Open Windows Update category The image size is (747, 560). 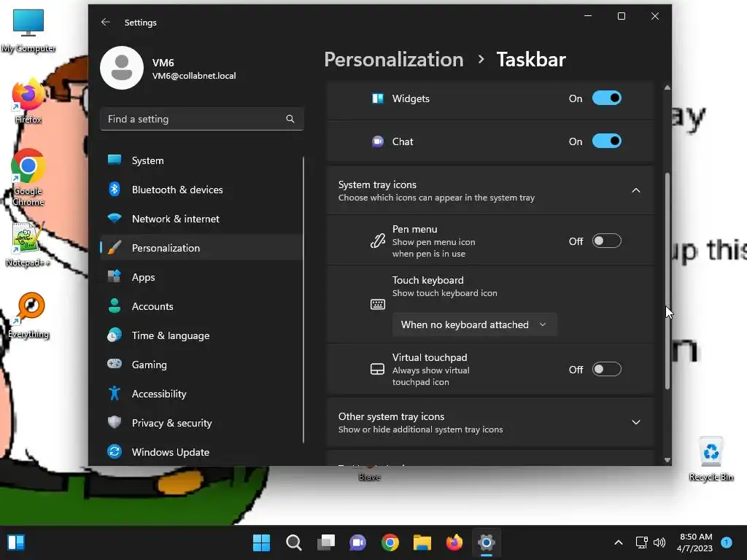(x=201, y=452)
